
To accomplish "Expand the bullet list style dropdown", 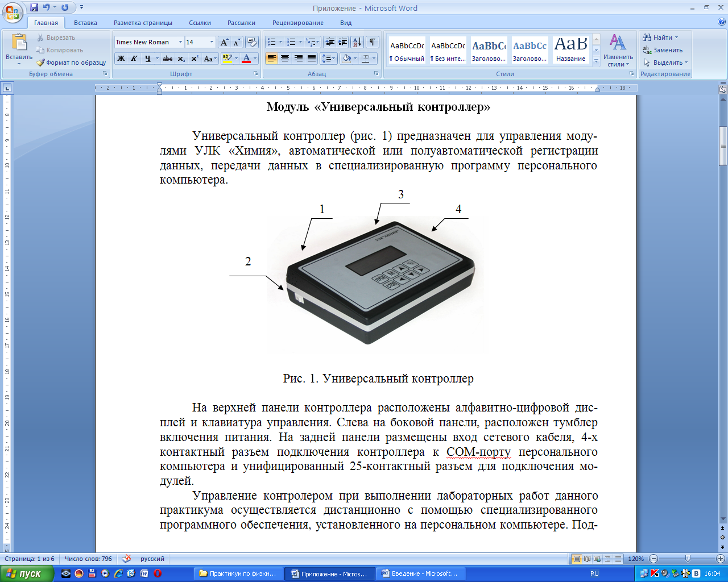I will pos(281,42).
